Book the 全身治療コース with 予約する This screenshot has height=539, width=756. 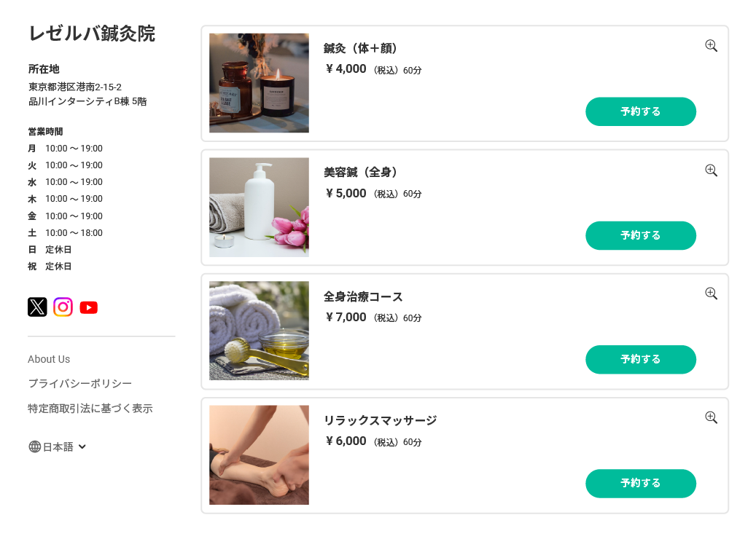click(x=641, y=359)
